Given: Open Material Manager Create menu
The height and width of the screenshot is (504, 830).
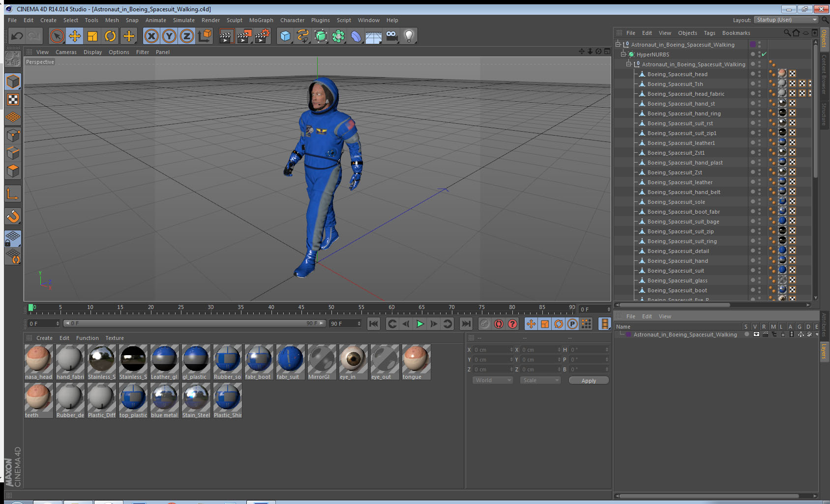Looking at the screenshot, I should pos(44,338).
